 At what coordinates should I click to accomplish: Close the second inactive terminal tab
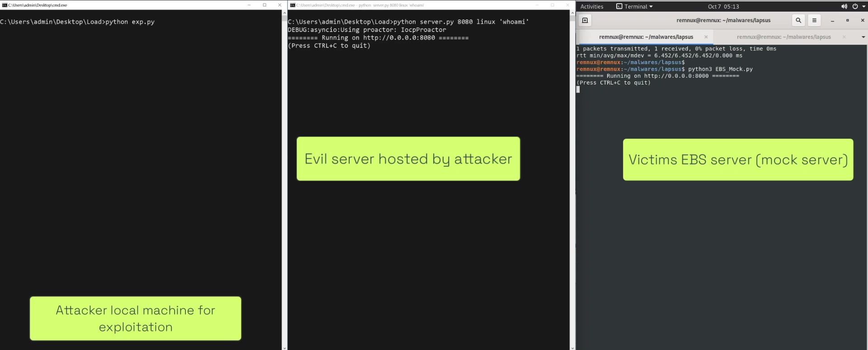pos(844,37)
